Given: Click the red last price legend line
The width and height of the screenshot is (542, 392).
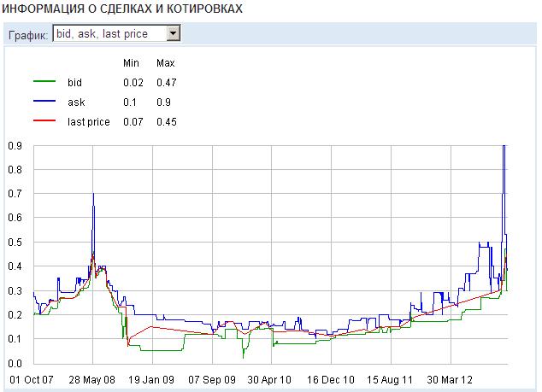Looking at the screenshot, I should pyautogui.click(x=44, y=120).
